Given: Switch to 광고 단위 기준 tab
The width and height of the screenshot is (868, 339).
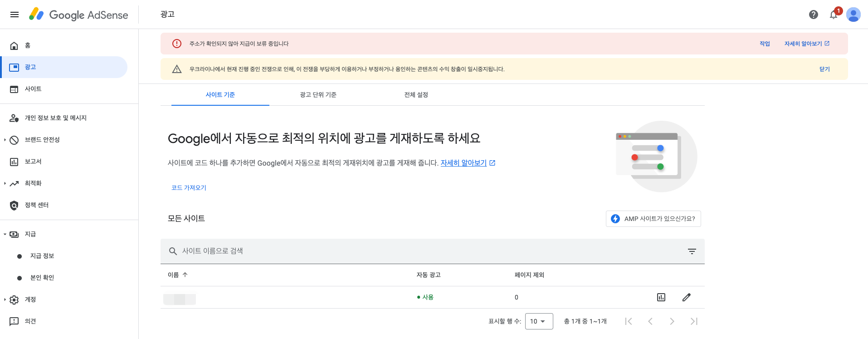Looking at the screenshot, I should (x=318, y=95).
